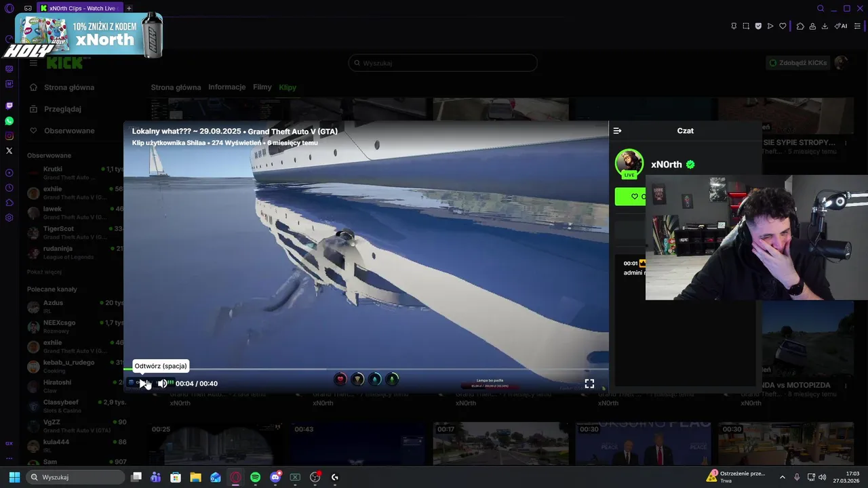This screenshot has height=488, width=868.
Task: Open Instagram in the Opera sidebar
Action: coord(9,136)
